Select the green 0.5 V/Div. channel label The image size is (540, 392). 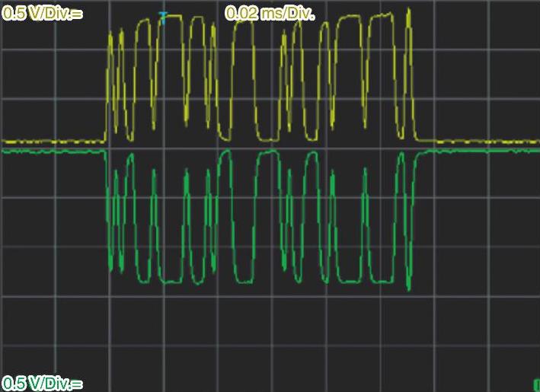point(42,383)
